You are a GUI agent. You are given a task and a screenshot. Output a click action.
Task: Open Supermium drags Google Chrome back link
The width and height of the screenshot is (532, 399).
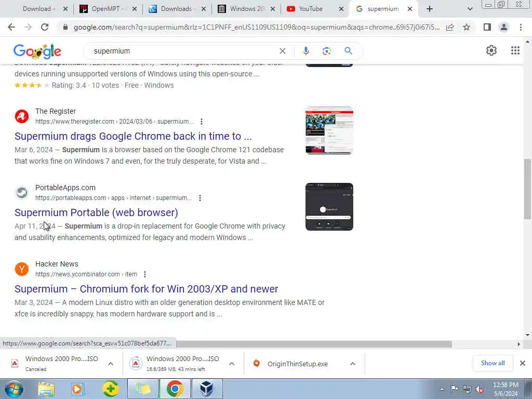coord(133,136)
